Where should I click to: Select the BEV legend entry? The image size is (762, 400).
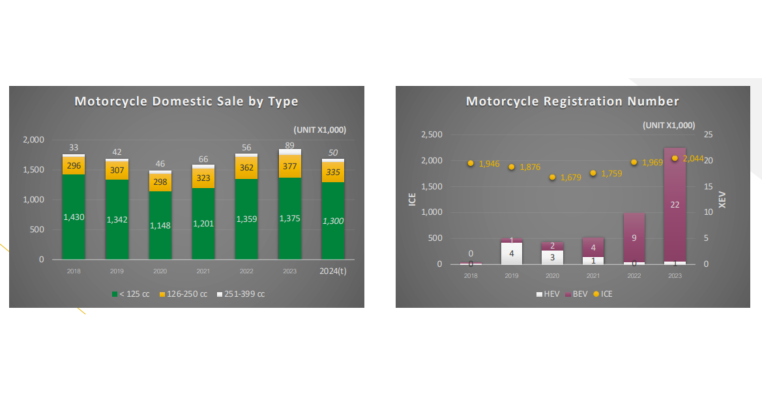point(576,294)
